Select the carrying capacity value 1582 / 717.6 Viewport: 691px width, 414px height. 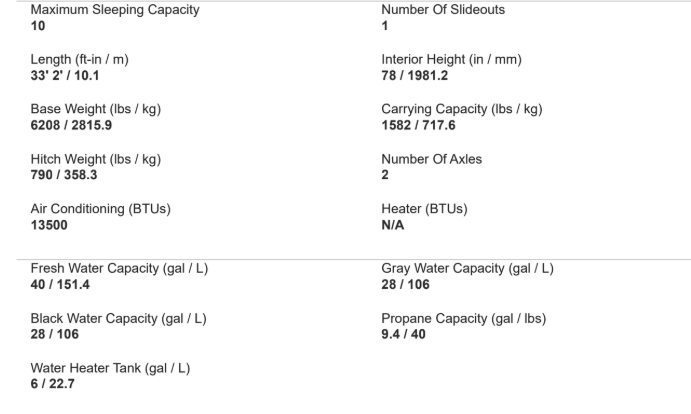tap(418, 125)
